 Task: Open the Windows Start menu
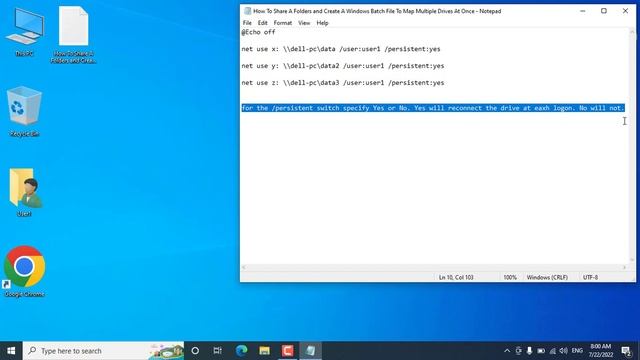click(11, 351)
